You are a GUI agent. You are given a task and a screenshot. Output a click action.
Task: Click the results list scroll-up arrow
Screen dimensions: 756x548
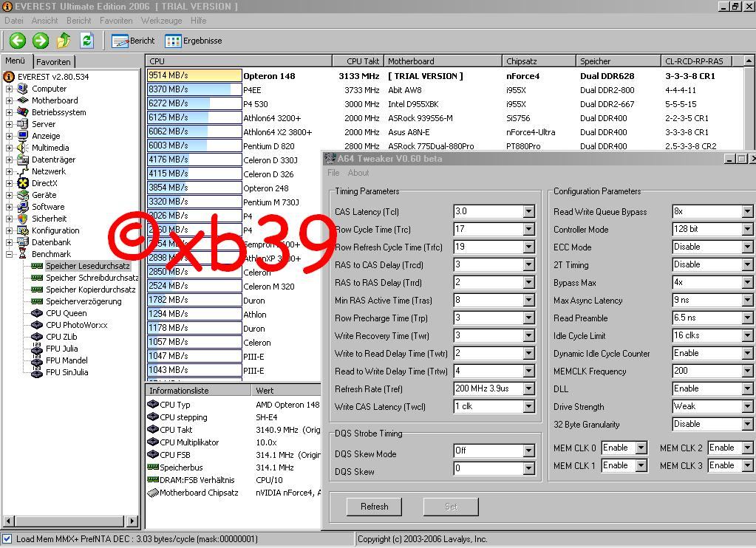(x=749, y=61)
